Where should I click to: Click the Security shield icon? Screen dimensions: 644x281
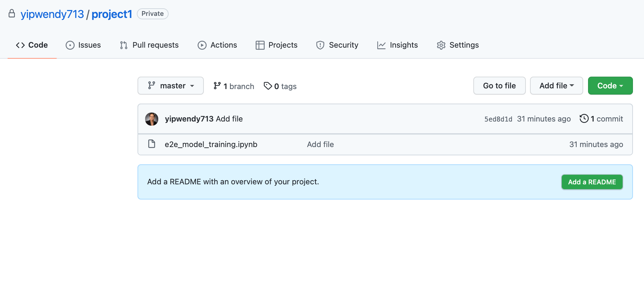[320, 45]
